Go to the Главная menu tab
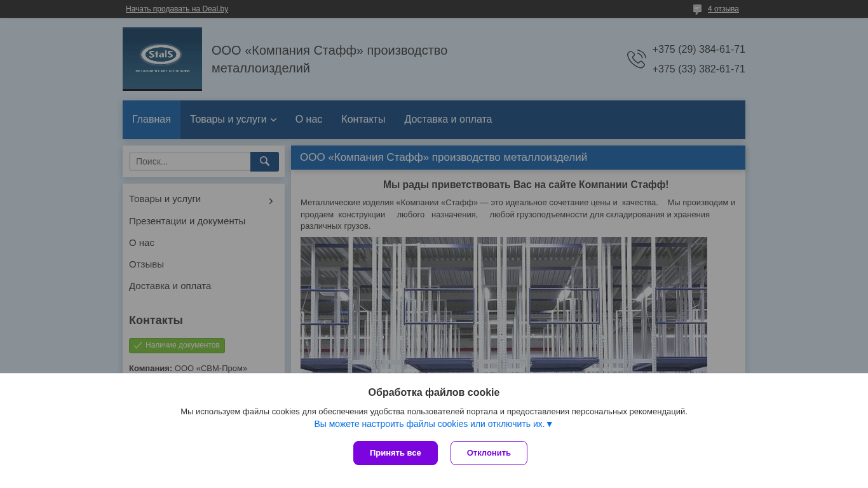 [151, 119]
